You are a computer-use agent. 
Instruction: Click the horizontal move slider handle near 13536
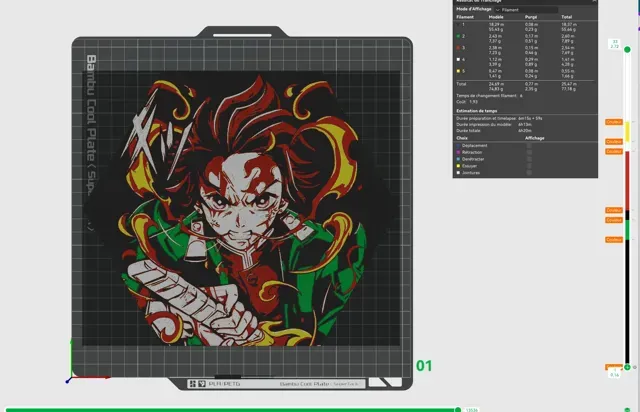[x=458, y=410]
